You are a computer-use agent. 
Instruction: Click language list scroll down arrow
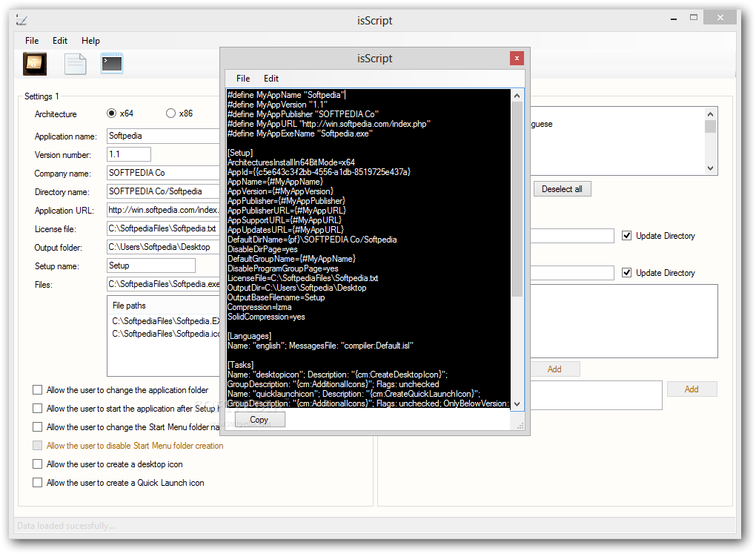tap(710, 168)
